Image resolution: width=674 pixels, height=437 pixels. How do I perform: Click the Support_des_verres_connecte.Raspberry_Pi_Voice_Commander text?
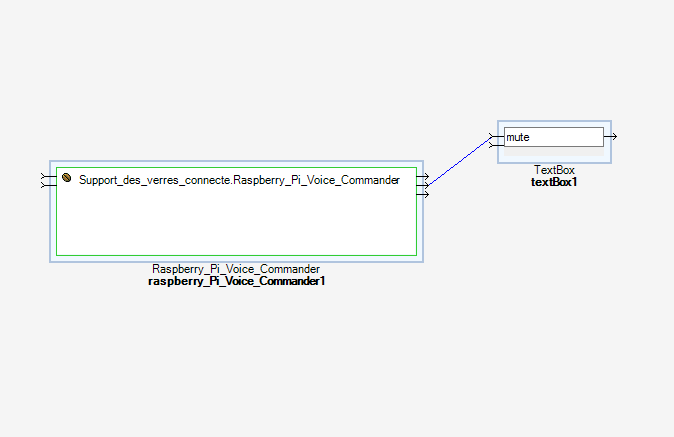pyautogui.click(x=239, y=179)
